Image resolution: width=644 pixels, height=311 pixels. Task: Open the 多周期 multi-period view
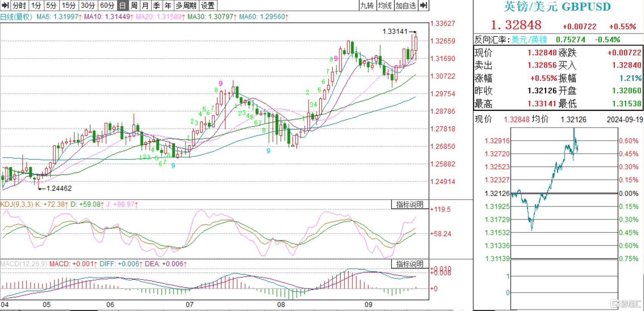[186, 5]
